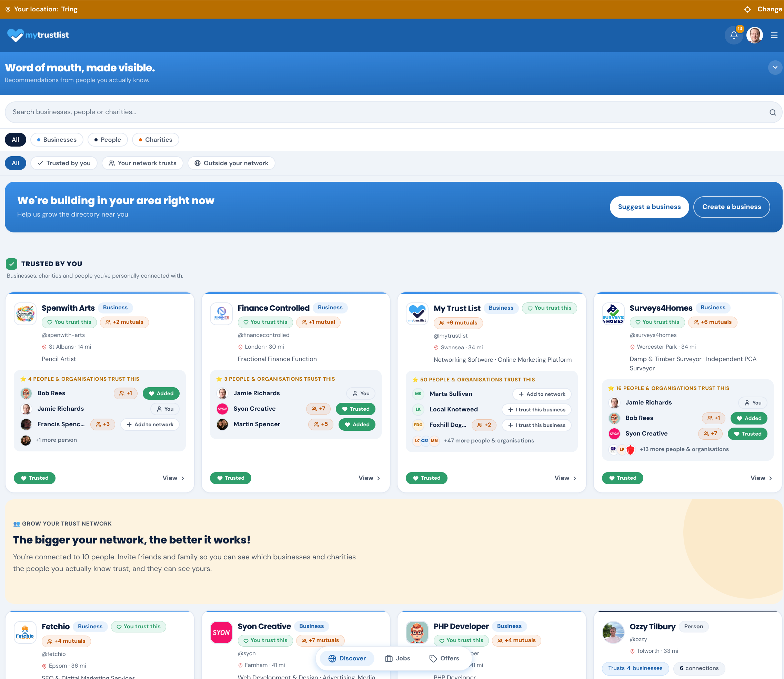The image size is (784, 679).
Task: Go to the mytrustlist home logo
Action: (x=38, y=35)
